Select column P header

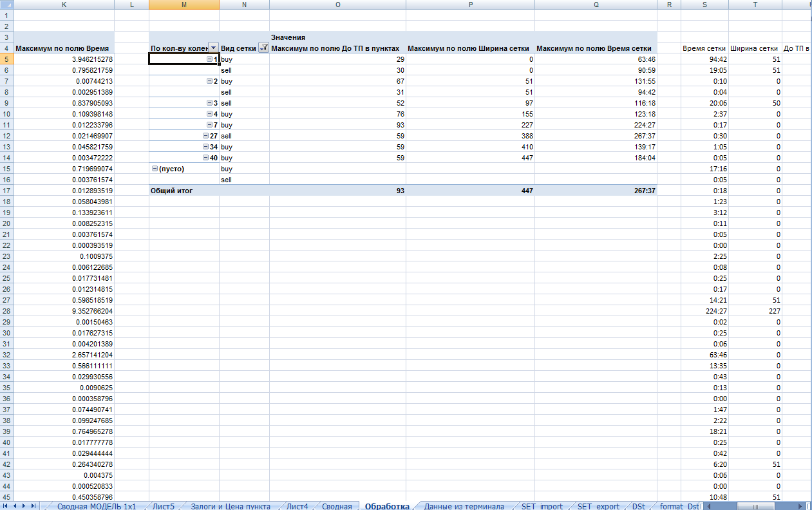click(471, 5)
